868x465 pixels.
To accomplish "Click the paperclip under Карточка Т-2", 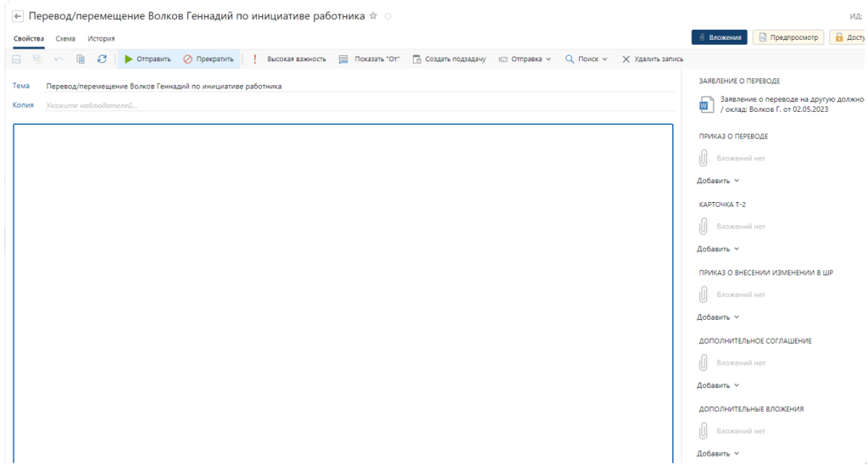I will (703, 227).
